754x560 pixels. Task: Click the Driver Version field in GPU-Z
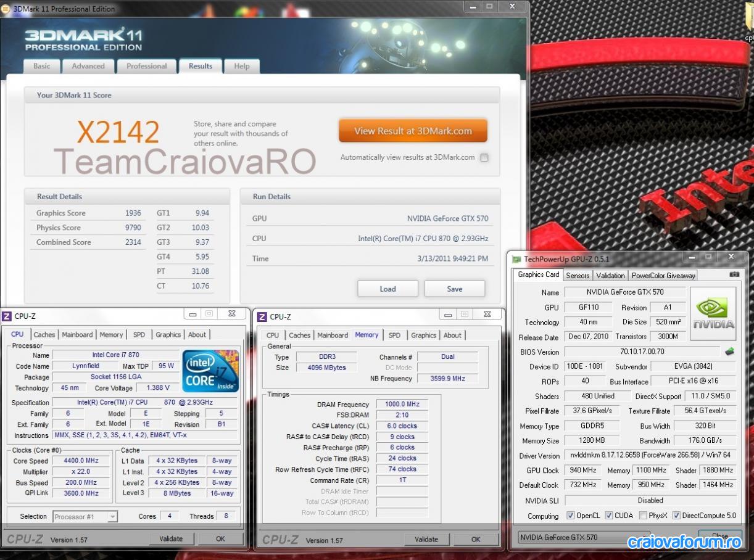pos(650,455)
